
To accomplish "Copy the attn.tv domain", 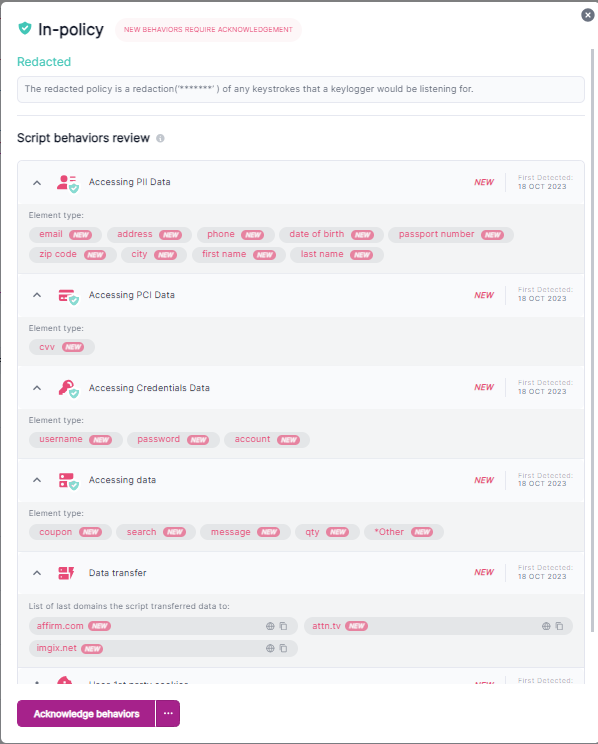I will (560, 626).
